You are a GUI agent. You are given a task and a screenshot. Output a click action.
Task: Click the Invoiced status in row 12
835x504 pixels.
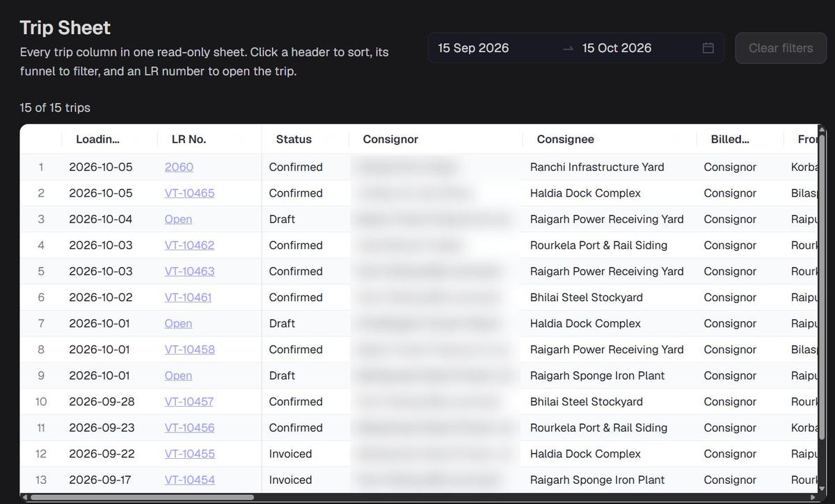pos(290,454)
